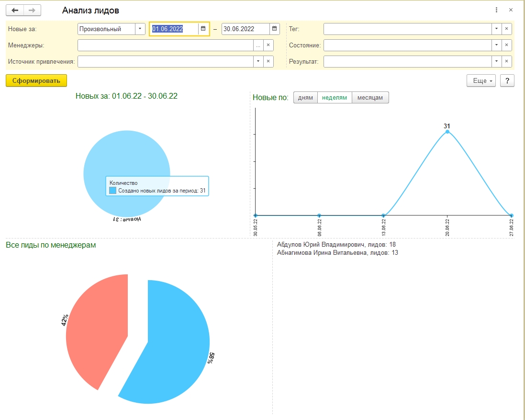Clear the Тег field

tap(507, 29)
